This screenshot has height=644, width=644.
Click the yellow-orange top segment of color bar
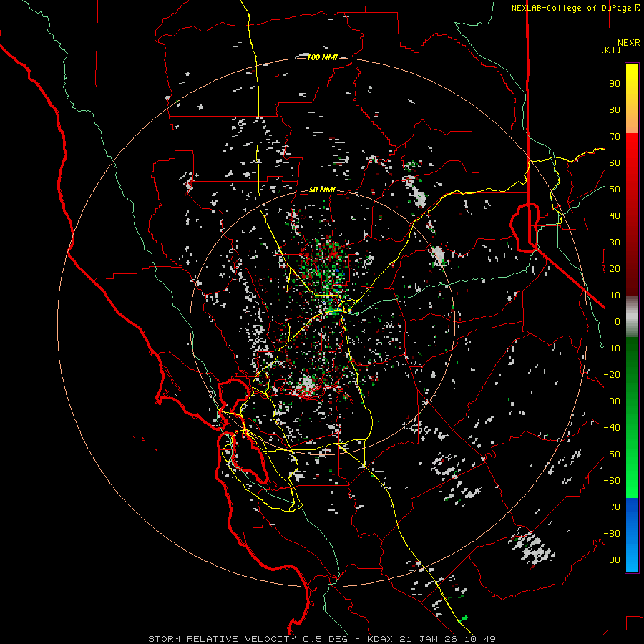(x=632, y=99)
